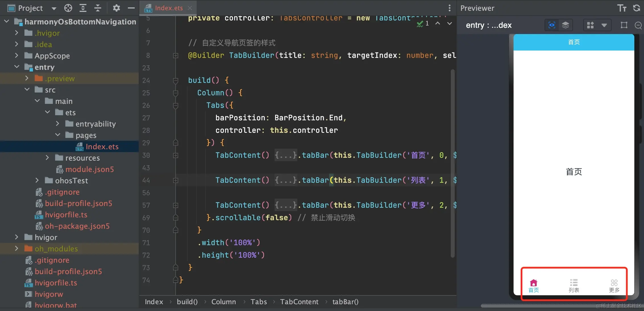Unfold the collapsed 列表 TabContent block

(x=176, y=180)
